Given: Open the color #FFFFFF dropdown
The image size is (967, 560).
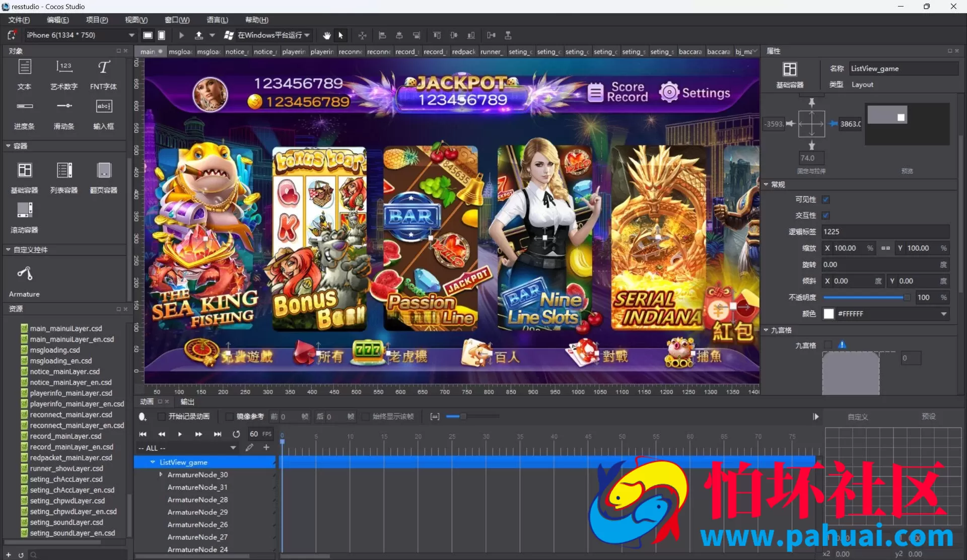Looking at the screenshot, I should [943, 314].
